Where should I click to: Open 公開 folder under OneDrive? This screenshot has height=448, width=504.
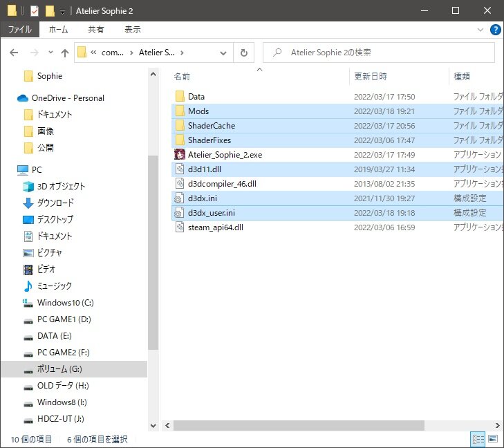click(x=46, y=147)
